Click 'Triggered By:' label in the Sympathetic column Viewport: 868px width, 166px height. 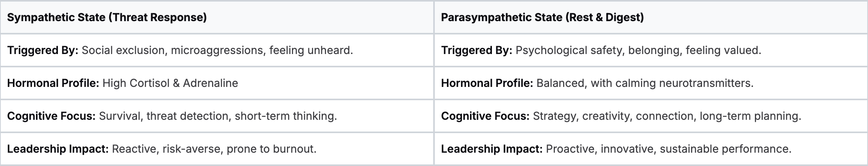43,51
